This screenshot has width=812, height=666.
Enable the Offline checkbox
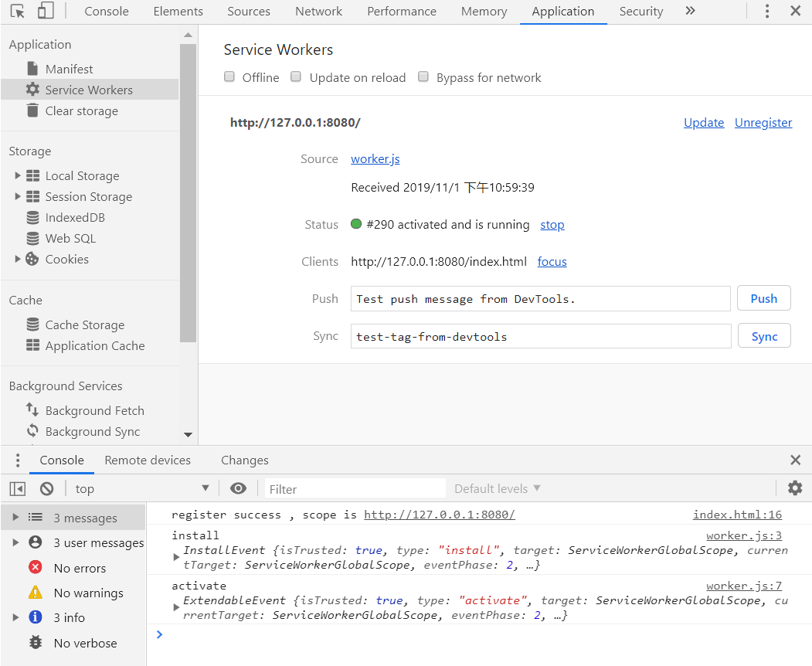point(229,76)
